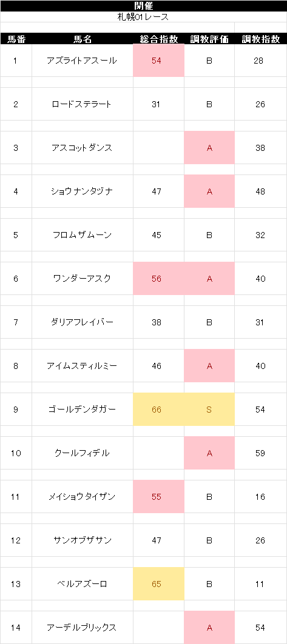This screenshot has height=644, width=287.
Task: Select horse name アズライトアスール
Action: (83, 61)
